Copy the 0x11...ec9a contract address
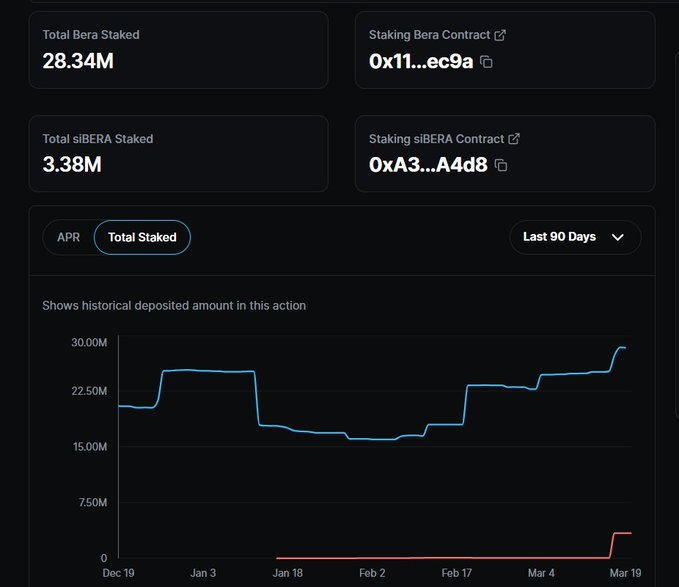This screenshot has height=587, width=679. pyautogui.click(x=486, y=62)
